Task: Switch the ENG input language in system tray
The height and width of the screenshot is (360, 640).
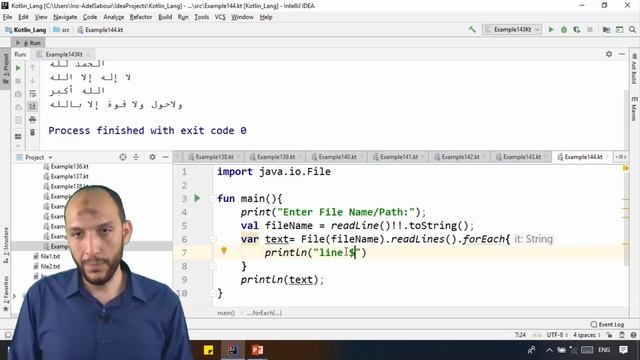Action: (604, 350)
